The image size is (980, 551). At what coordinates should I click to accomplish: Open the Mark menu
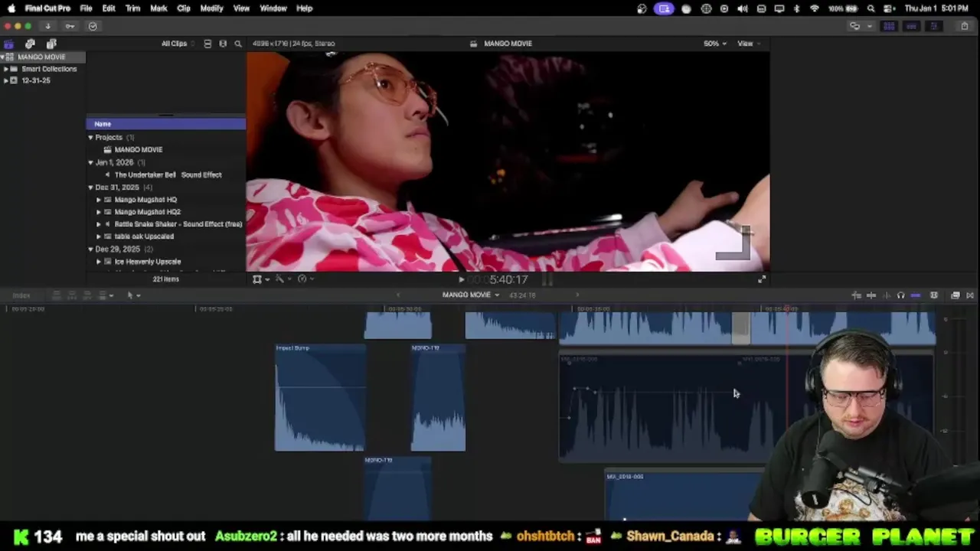(x=158, y=8)
